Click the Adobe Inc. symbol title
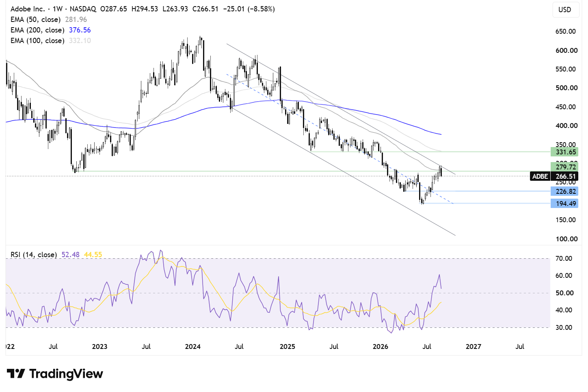 (x=28, y=9)
